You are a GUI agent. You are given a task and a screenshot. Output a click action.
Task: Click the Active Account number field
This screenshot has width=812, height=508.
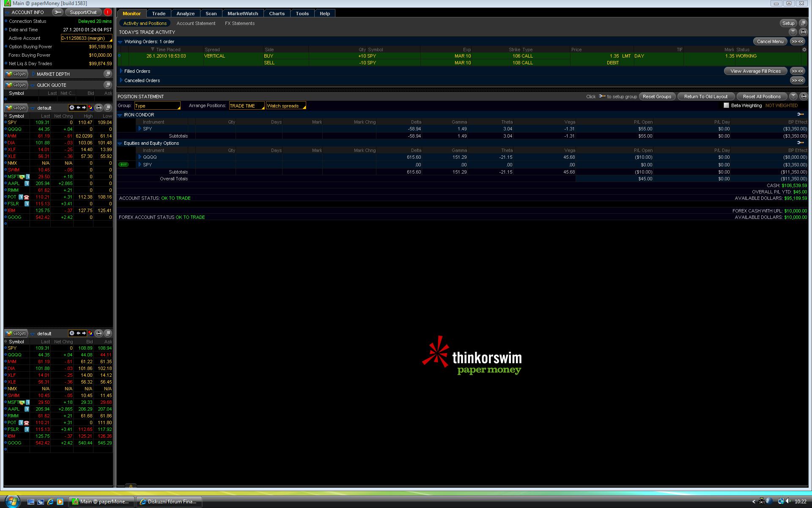(86, 38)
